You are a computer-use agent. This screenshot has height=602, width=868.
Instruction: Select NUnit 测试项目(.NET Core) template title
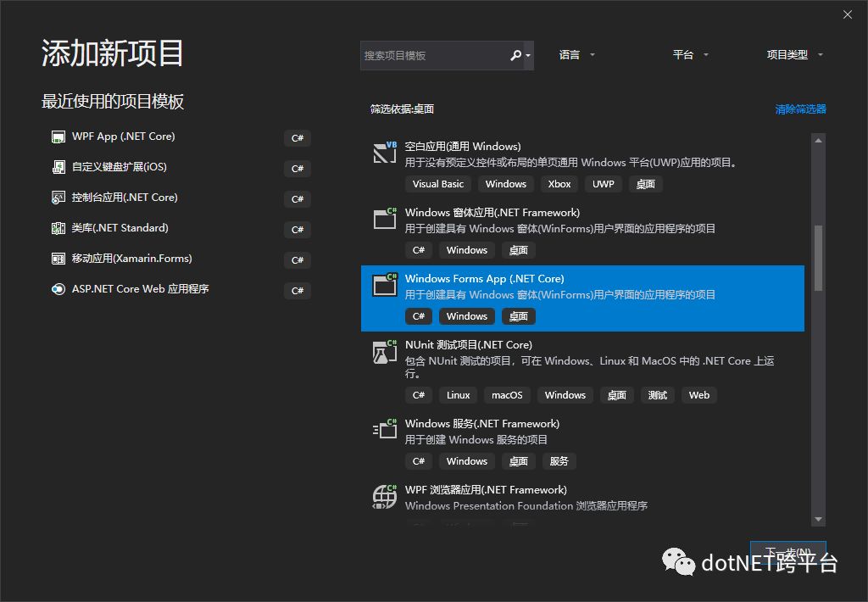(x=468, y=344)
